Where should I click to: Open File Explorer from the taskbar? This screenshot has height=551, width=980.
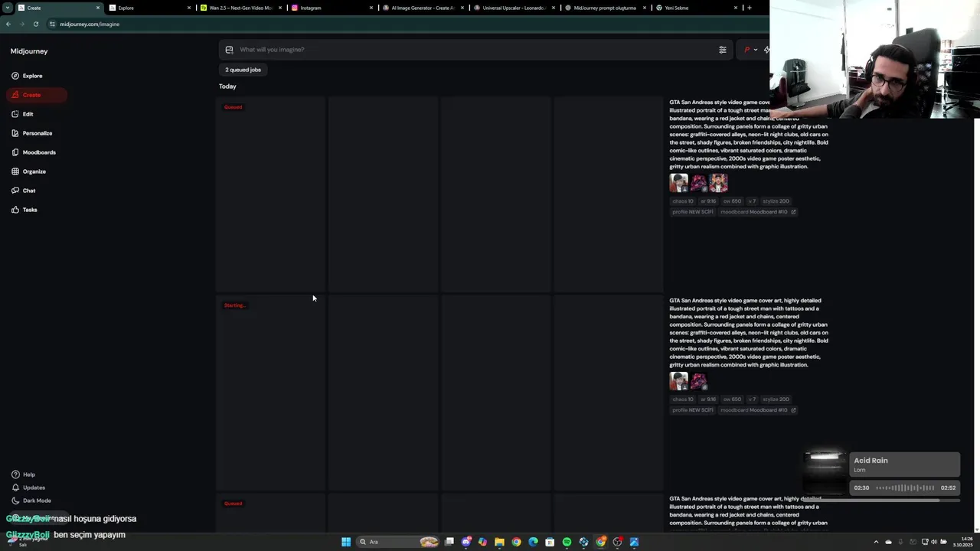tap(499, 542)
